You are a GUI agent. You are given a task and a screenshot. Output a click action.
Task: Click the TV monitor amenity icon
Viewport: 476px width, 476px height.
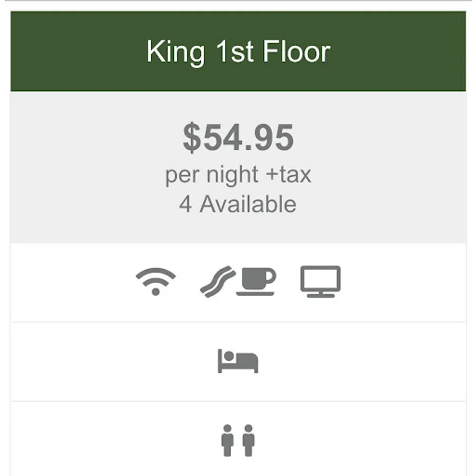tap(321, 281)
